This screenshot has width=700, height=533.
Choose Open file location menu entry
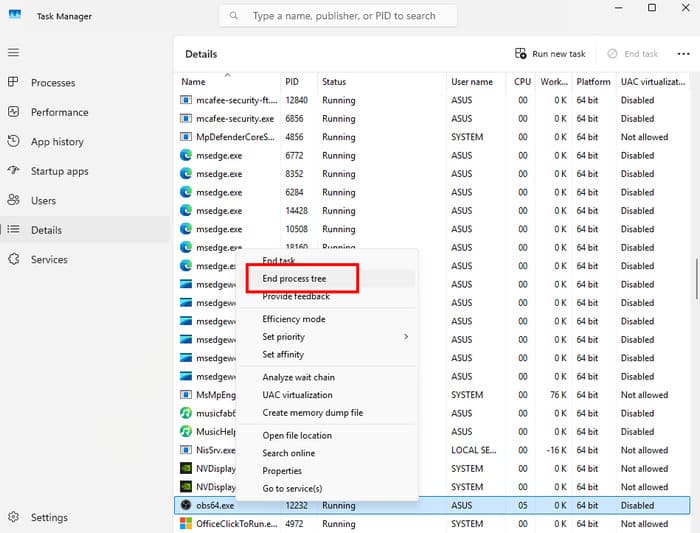297,435
